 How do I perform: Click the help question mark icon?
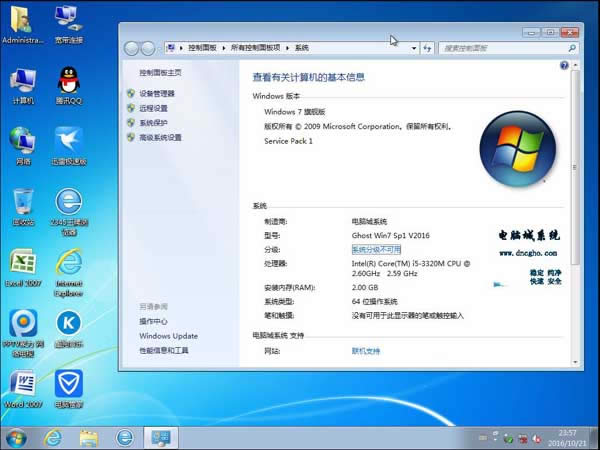pyautogui.click(x=564, y=65)
